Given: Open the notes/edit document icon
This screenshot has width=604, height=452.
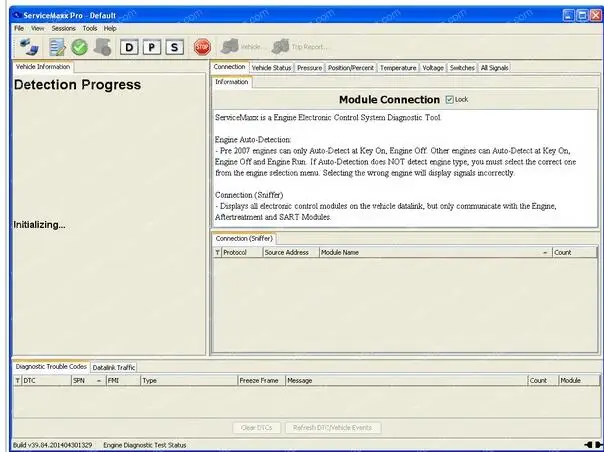Looking at the screenshot, I should (57, 47).
